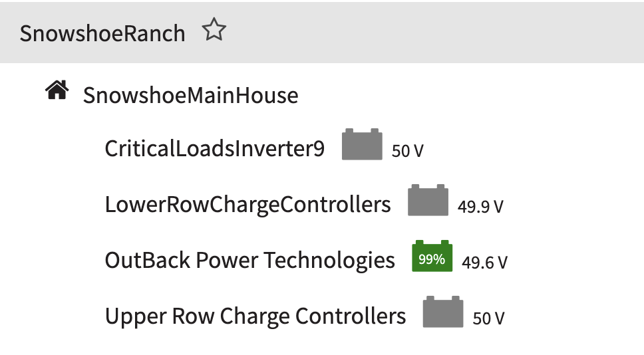This screenshot has height=355, width=644.
Task: Click the 50 V reading for CriticalLoadsInverter9
Action: (408, 152)
